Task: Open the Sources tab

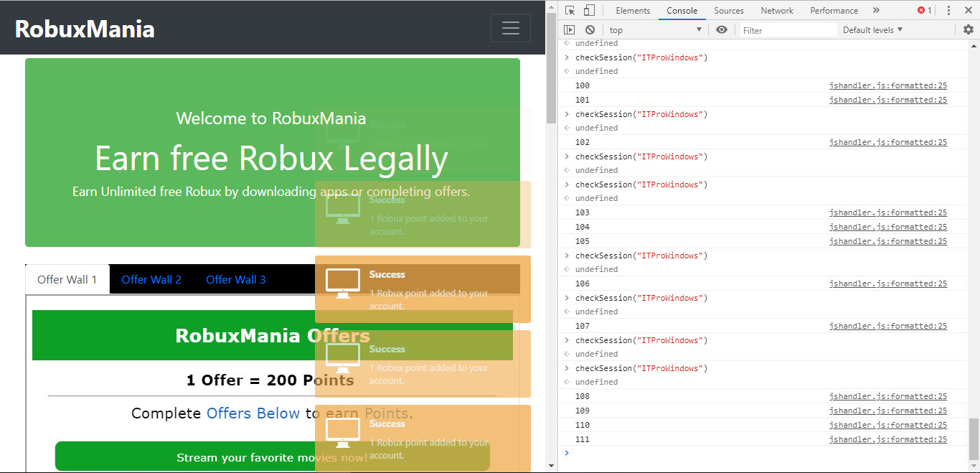Action: [x=728, y=11]
